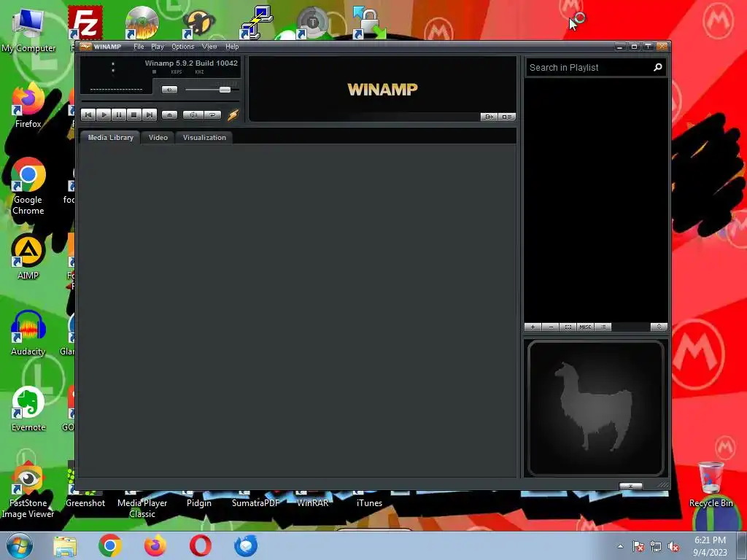Open the File menu in Winamp
Screen dimensions: 747x560
click(139, 47)
